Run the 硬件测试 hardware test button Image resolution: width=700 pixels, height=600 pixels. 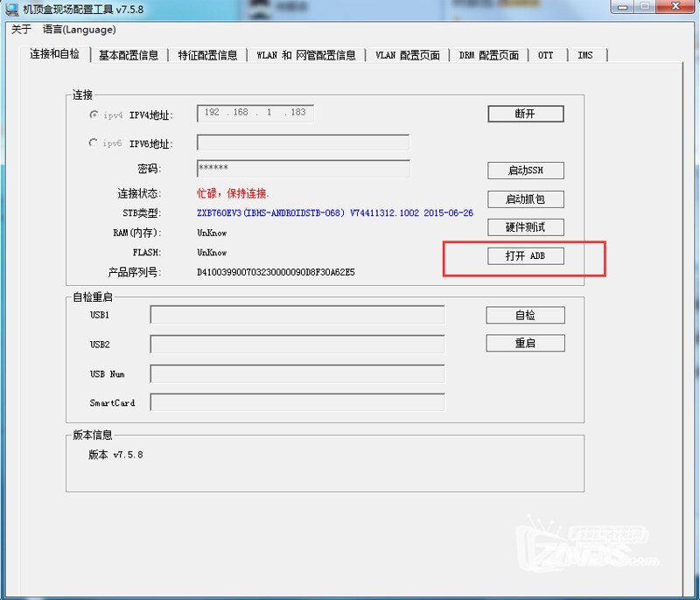tap(526, 227)
